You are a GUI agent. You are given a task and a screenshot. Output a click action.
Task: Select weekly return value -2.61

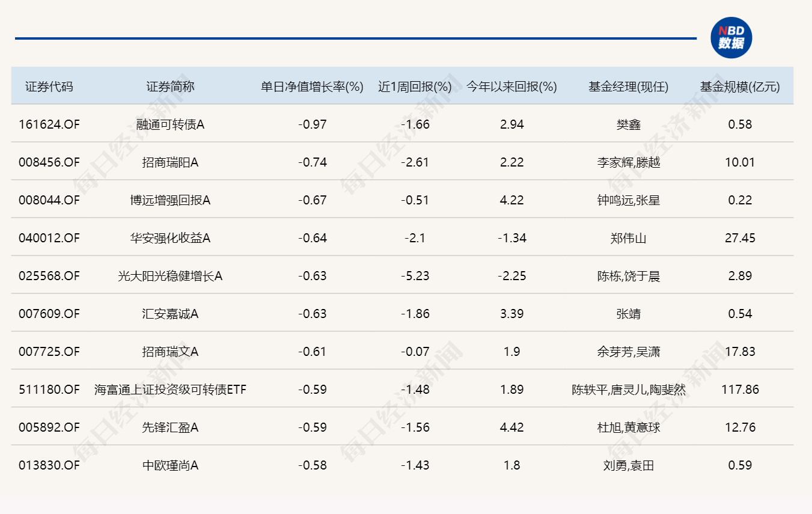tap(415, 162)
